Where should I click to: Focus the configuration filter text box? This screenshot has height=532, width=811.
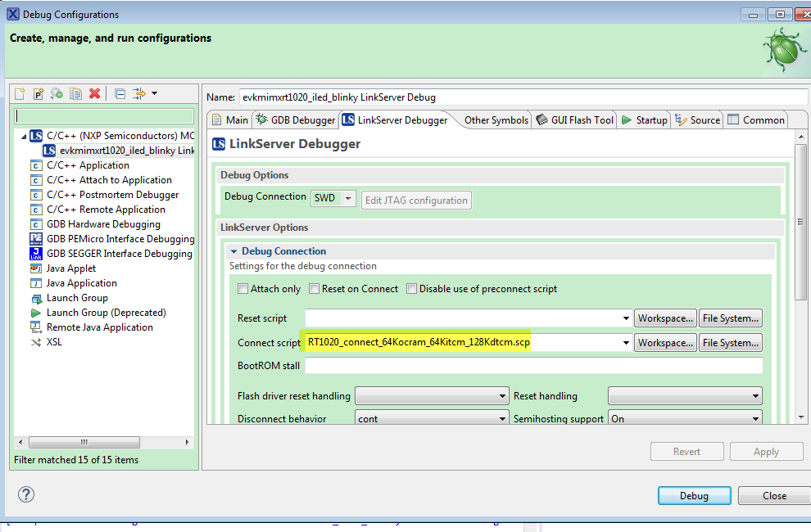105,115
